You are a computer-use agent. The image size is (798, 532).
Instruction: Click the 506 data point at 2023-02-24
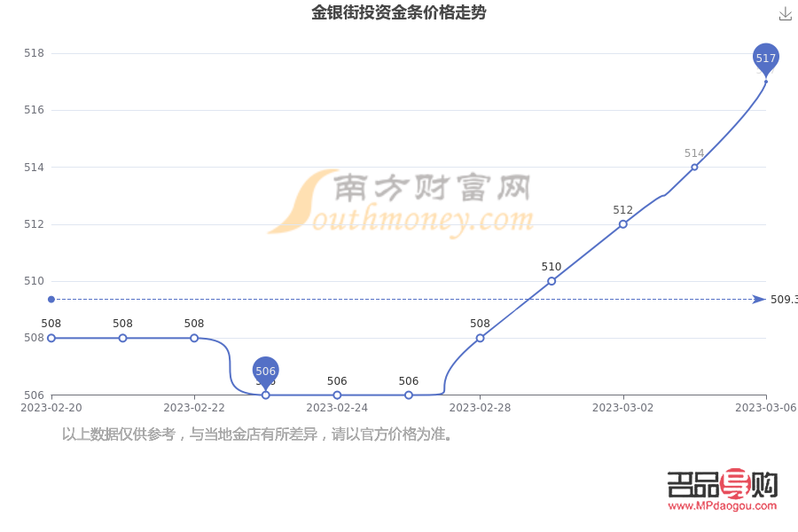pyautogui.click(x=337, y=395)
